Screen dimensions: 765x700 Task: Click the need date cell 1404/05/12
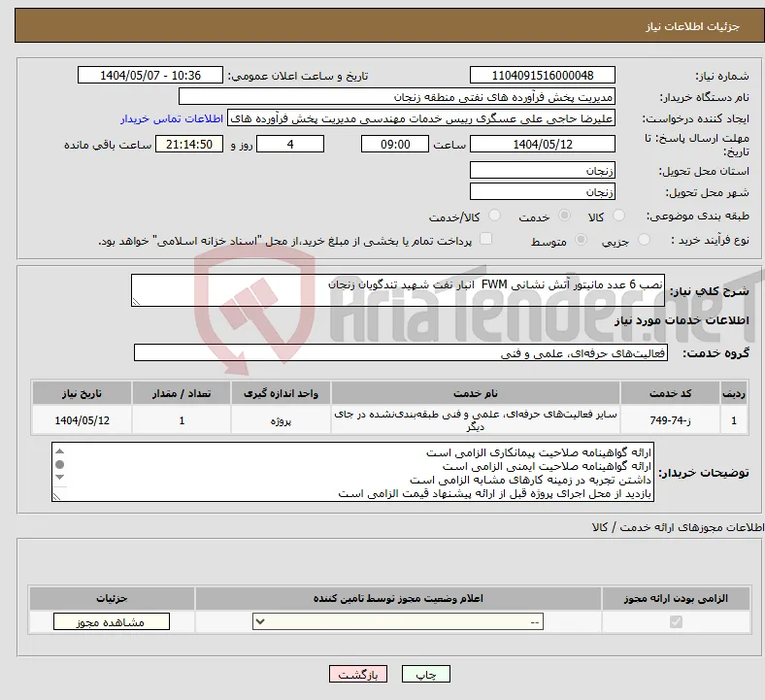click(x=82, y=420)
